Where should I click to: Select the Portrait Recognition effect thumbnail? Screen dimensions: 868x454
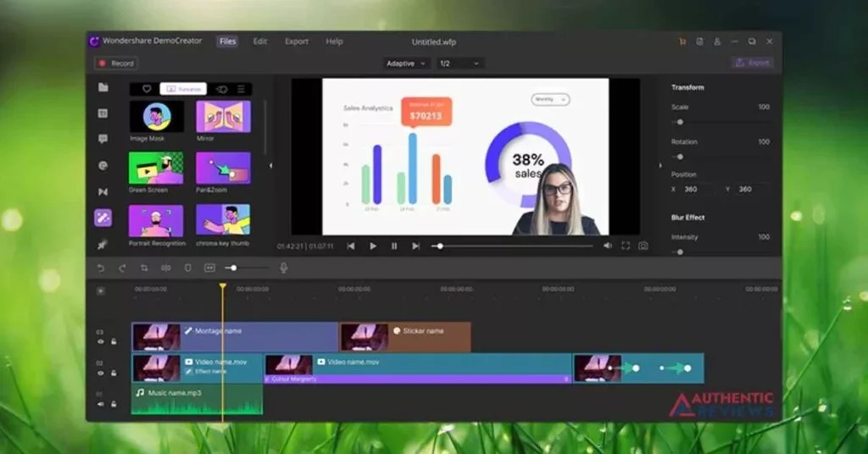pyautogui.click(x=156, y=220)
